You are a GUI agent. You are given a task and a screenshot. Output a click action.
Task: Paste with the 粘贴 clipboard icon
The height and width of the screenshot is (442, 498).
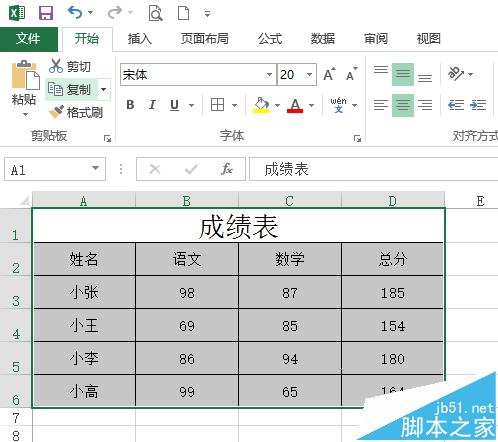point(25,75)
